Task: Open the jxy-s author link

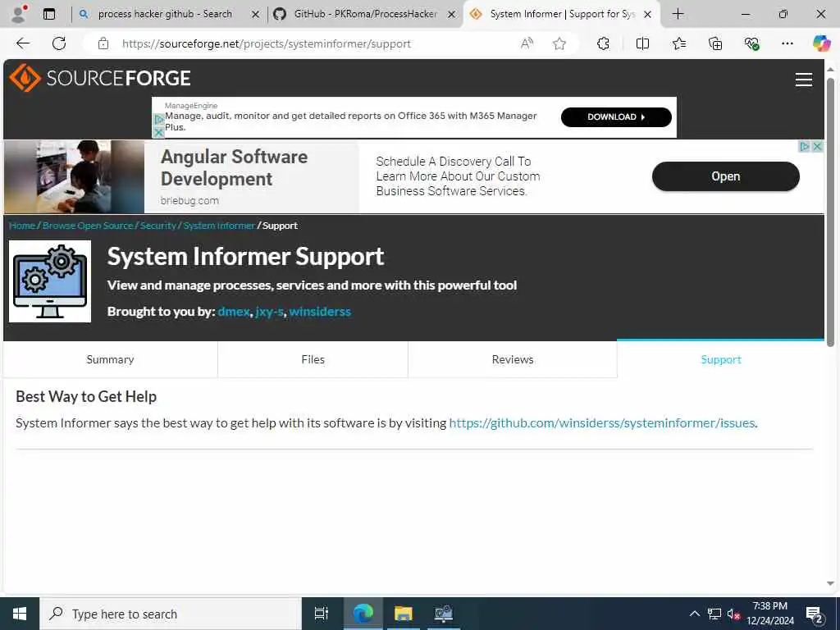Action: (x=269, y=312)
